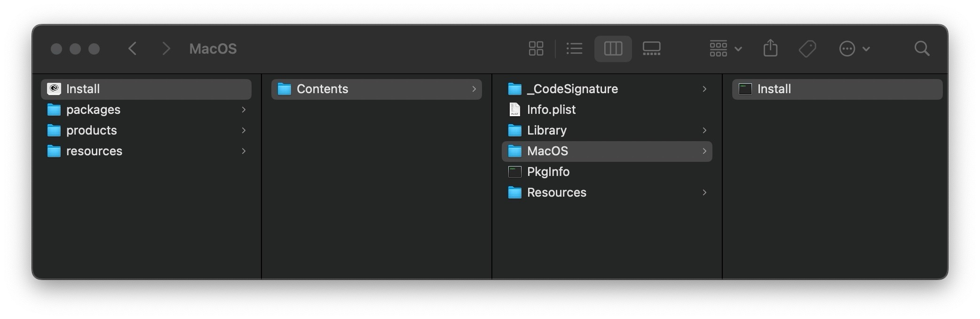
Task: Expand the Library folder chevron
Action: point(704,130)
